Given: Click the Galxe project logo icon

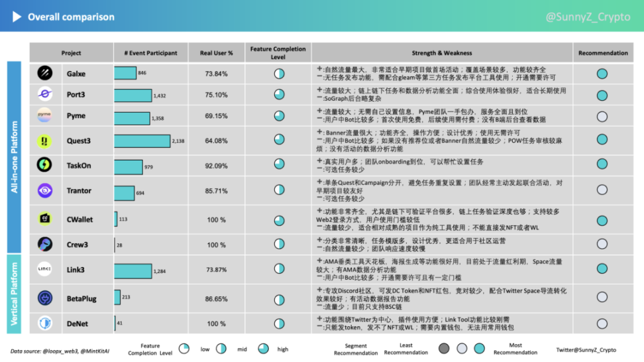Looking at the screenshot, I should [x=45, y=74].
